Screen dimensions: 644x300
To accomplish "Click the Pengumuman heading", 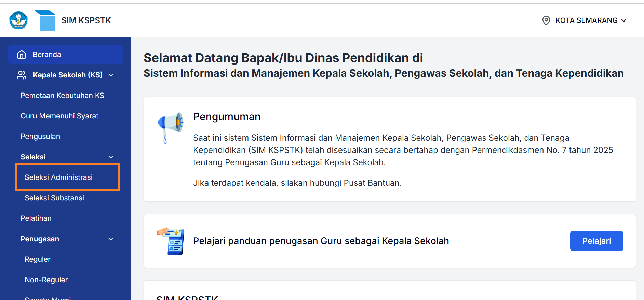I will 227,117.
